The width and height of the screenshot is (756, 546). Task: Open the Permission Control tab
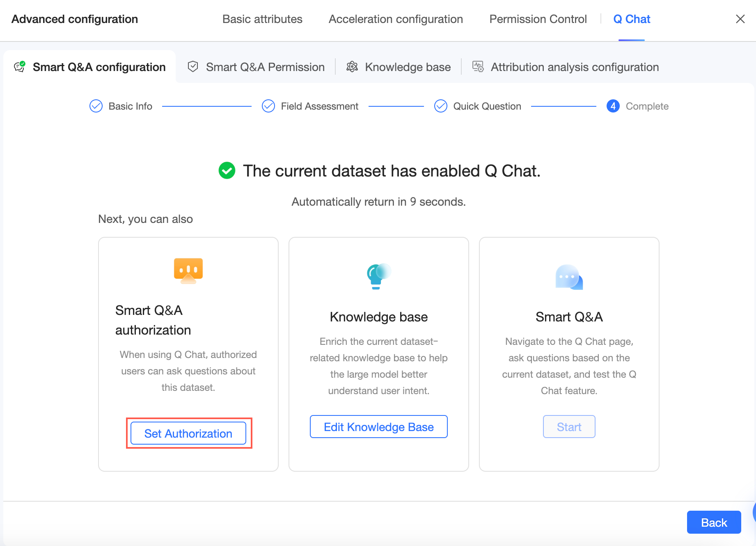pyautogui.click(x=538, y=19)
